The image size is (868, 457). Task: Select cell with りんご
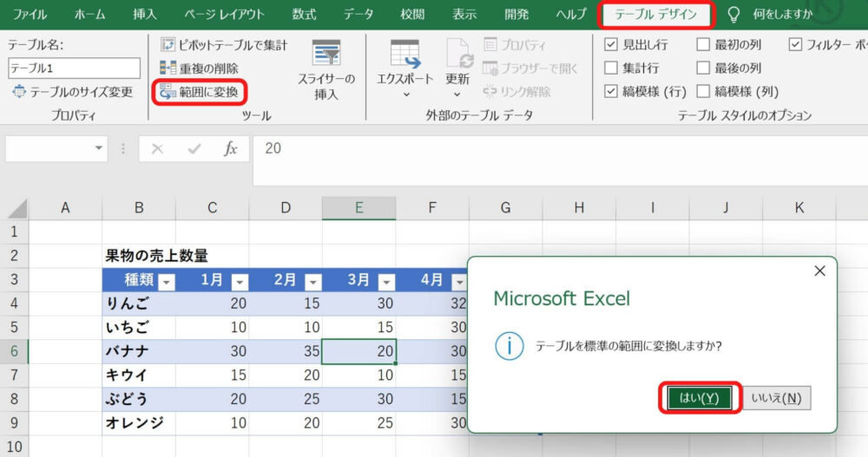pos(139,304)
